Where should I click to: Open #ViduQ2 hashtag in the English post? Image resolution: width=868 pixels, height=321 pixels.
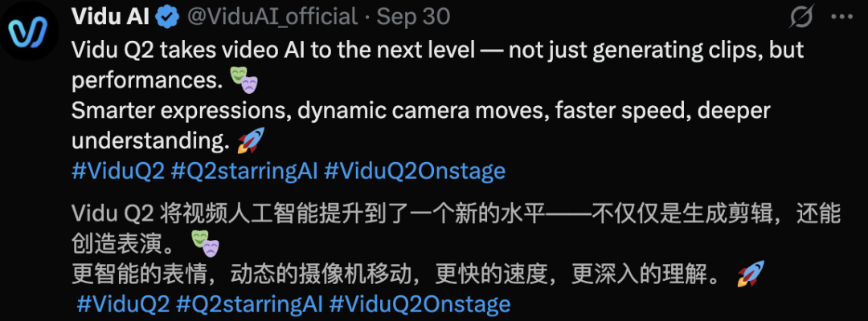click(x=118, y=171)
